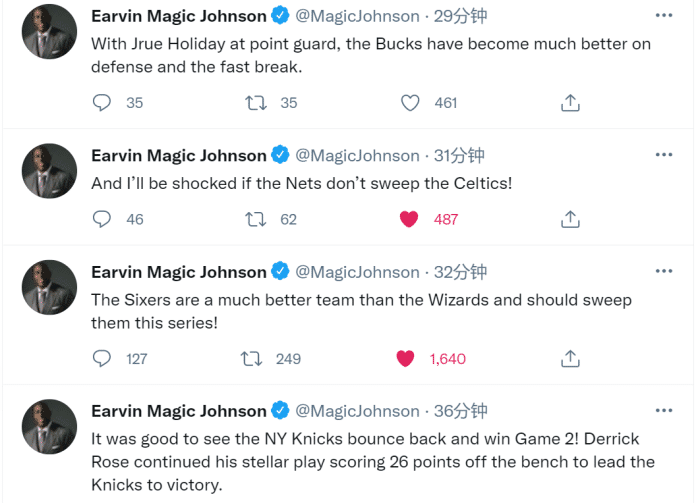Share the Jrue Holiday Bucks tweet
The height and width of the screenshot is (503, 700).
pos(570,103)
